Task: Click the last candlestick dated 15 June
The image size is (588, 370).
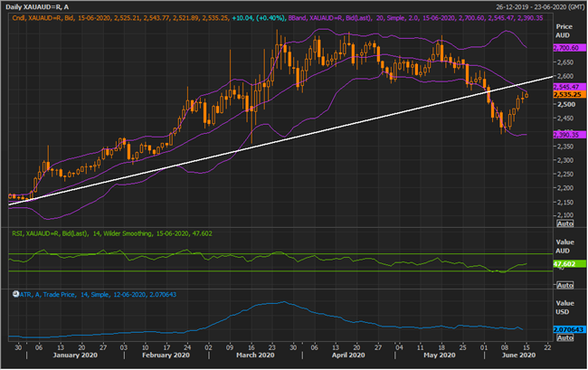Action: coord(526,95)
